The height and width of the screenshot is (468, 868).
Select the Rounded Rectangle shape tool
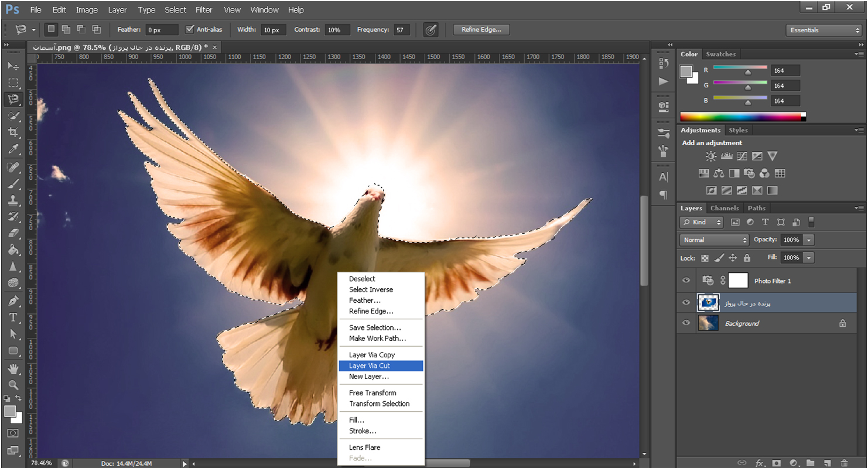[x=13, y=351]
